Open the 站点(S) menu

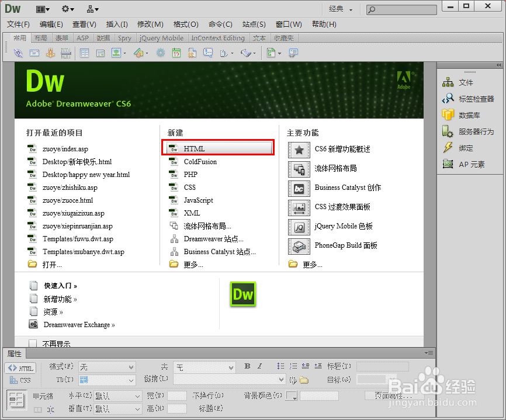pyautogui.click(x=254, y=25)
